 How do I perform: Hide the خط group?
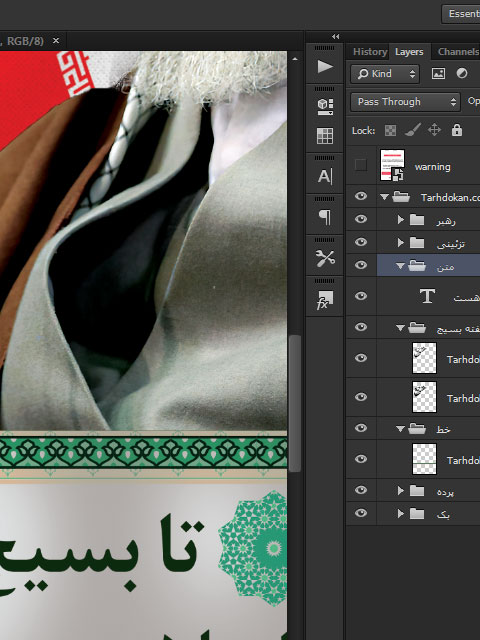coord(361,428)
